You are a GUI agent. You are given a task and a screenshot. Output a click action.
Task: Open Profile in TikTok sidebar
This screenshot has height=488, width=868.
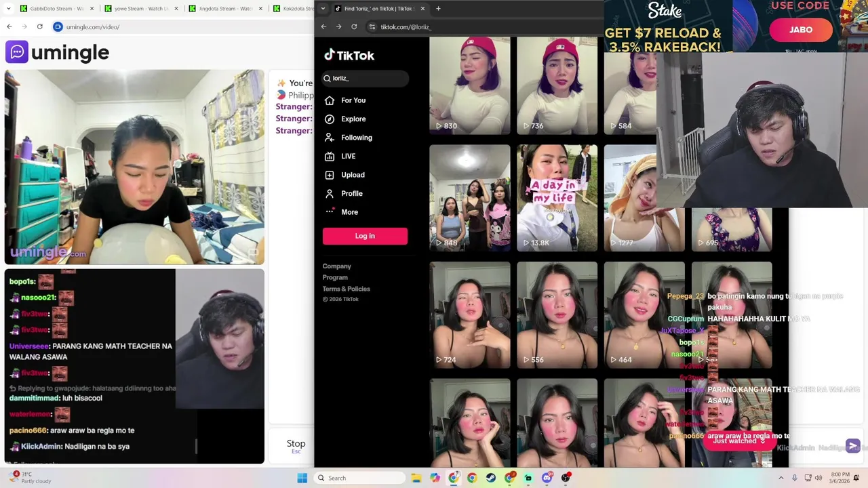pyautogui.click(x=351, y=193)
